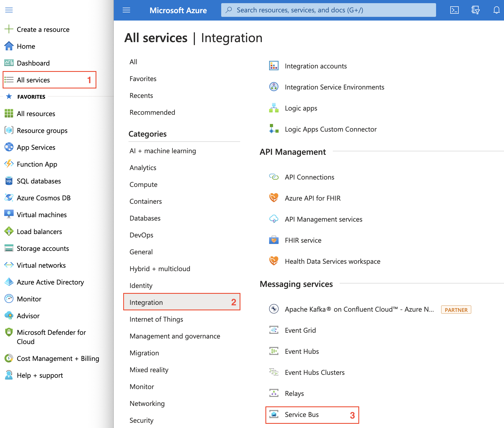Viewport: 504px width, 428px height.
Task: Toggle the blue header hamburger menu
Action: 126,10
